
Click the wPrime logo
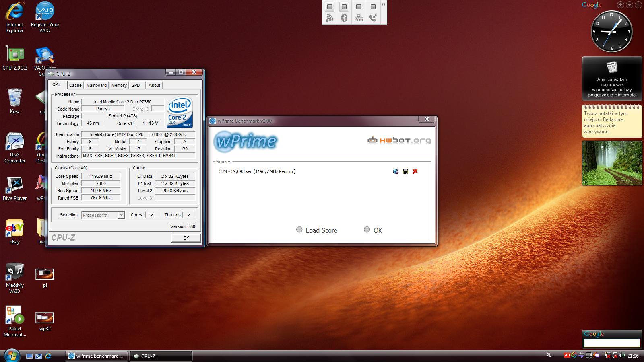tap(246, 141)
